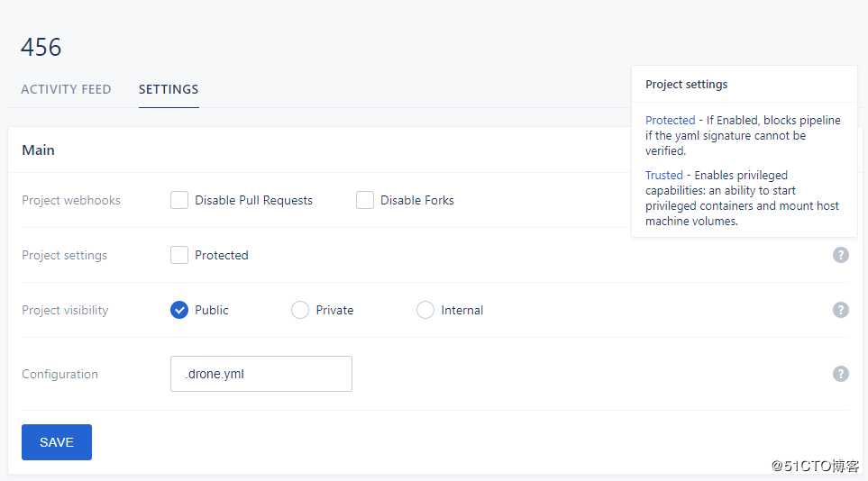The width and height of the screenshot is (868, 481).
Task: Open the Settings tab
Action: coord(169,89)
